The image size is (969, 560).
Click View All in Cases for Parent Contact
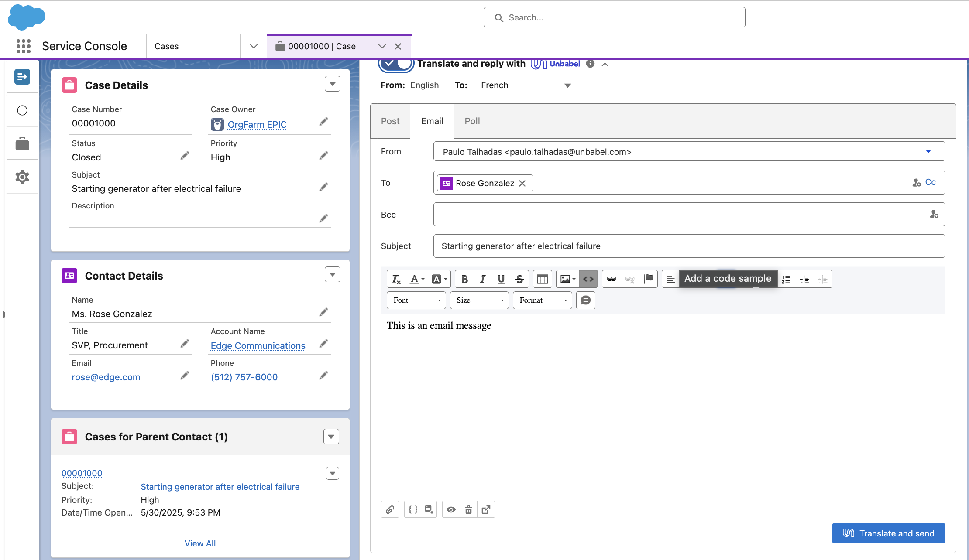click(x=200, y=543)
